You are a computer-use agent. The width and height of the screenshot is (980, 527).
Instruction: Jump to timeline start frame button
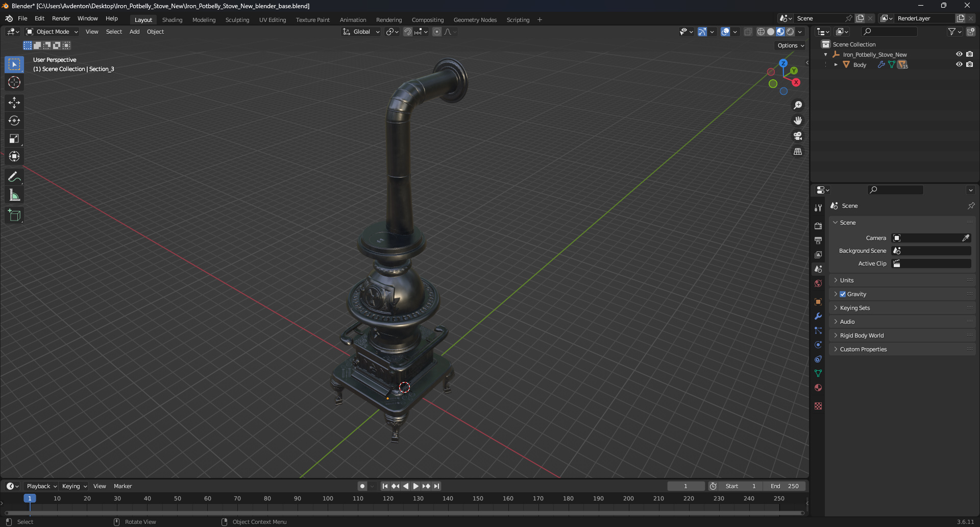(x=385, y=486)
